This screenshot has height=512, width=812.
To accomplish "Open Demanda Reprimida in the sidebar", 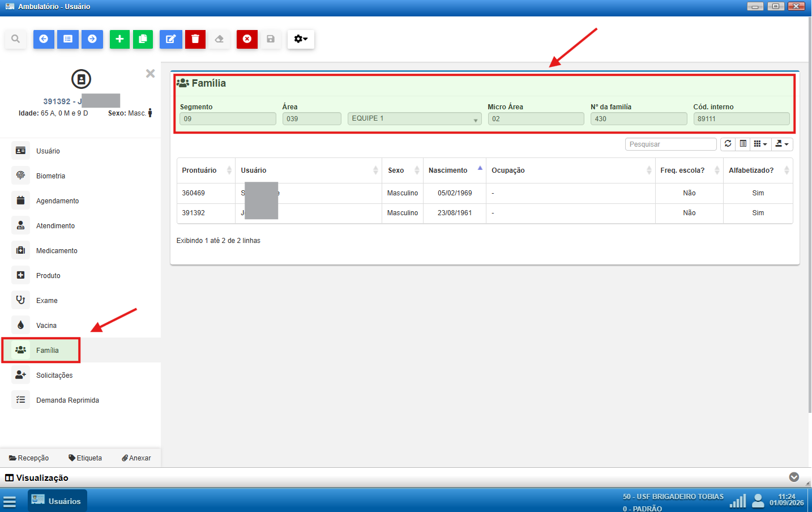I will pos(80,400).
